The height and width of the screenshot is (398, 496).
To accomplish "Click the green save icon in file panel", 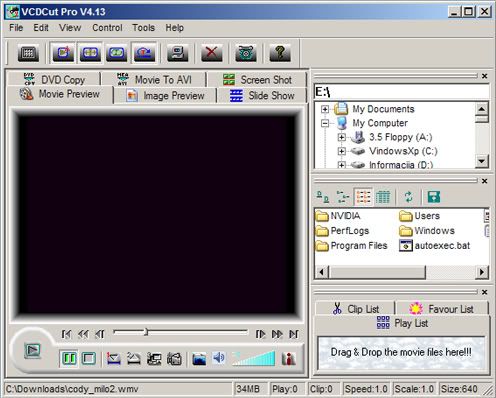I will (434, 197).
